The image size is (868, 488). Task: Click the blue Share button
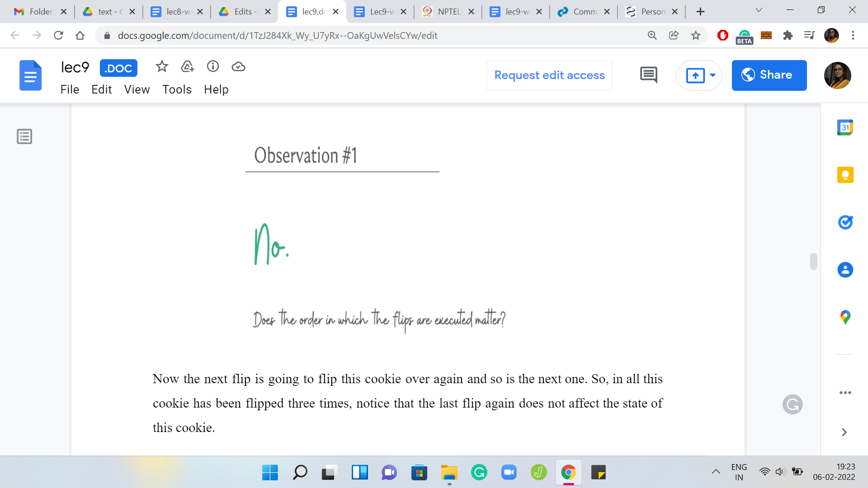tap(769, 75)
